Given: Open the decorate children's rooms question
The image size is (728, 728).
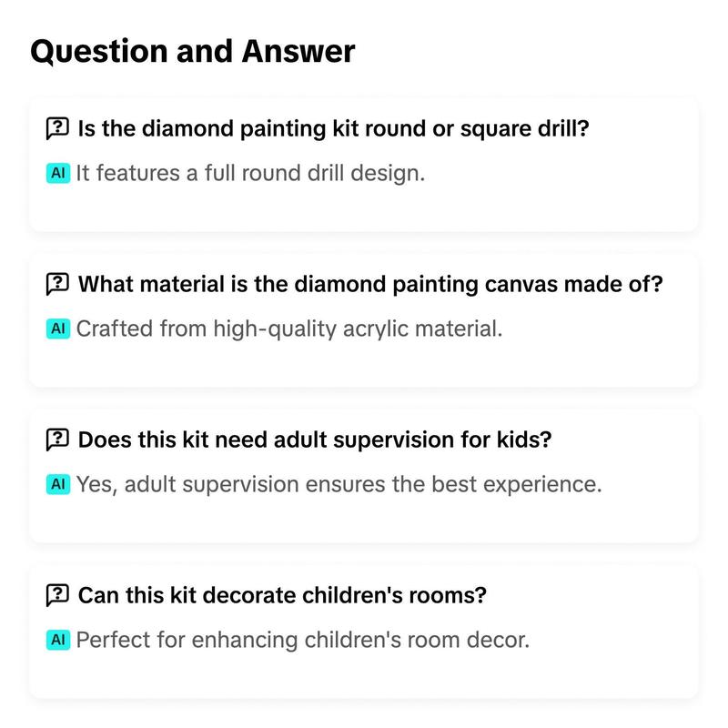Looking at the screenshot, I should [x=282, y=595].
